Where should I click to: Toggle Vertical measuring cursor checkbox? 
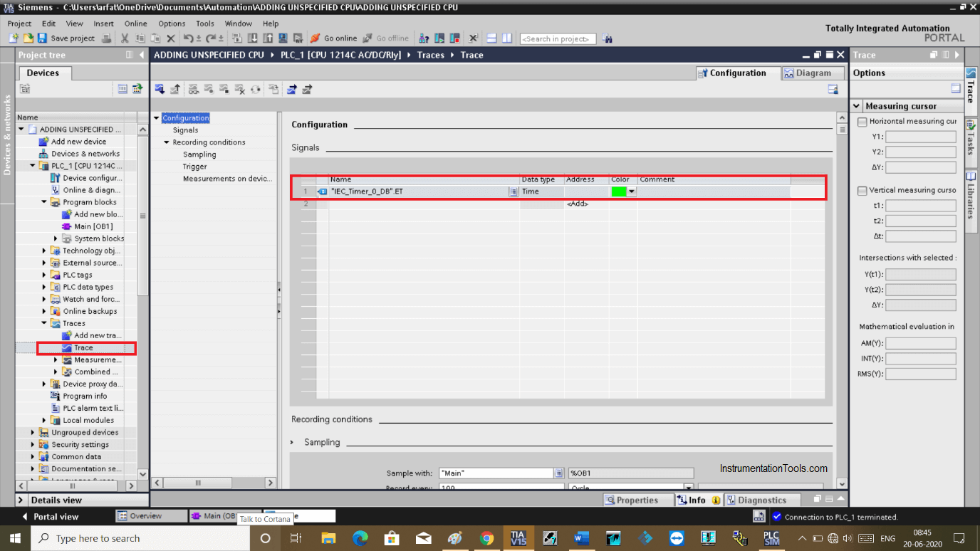point(862,191)
